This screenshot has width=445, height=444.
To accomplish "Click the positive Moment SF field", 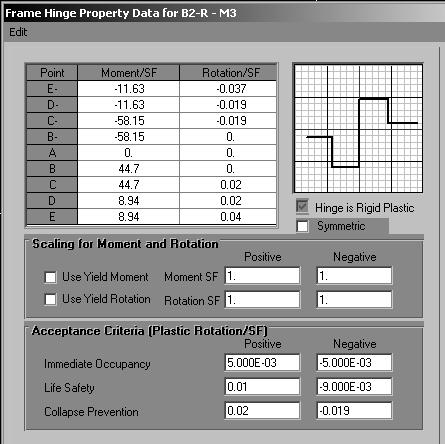I will click(262, 276).
